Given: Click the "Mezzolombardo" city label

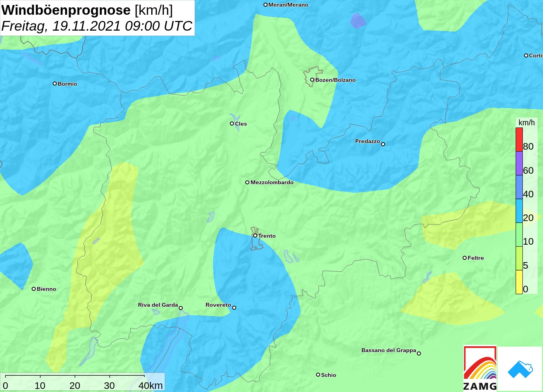Looking at the screenshot, I should click(272, 183).
